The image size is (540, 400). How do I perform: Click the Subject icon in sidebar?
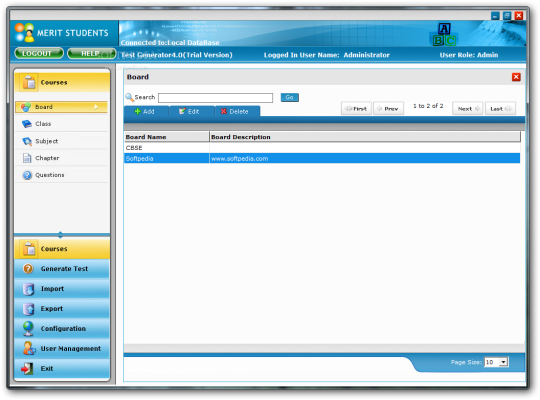[27, 141]
